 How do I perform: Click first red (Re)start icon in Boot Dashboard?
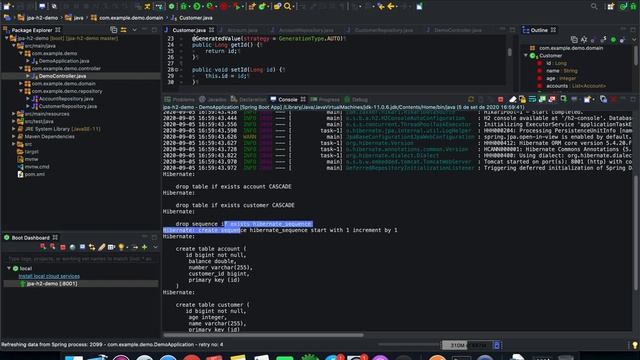click(x=43, y=247)
